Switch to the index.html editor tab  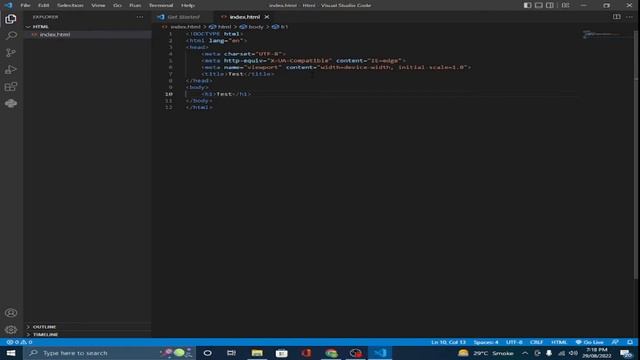pyautogui.click(x=244, y=17)
